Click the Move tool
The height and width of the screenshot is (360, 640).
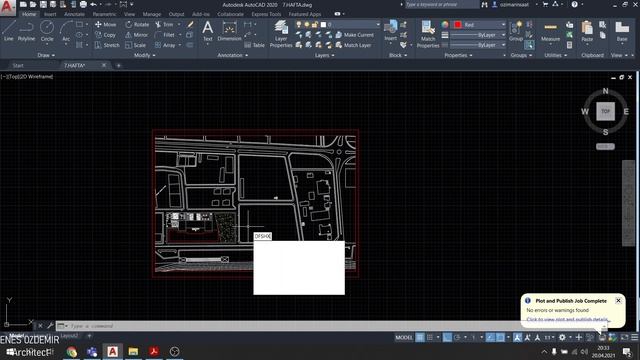tap(105, 24)
